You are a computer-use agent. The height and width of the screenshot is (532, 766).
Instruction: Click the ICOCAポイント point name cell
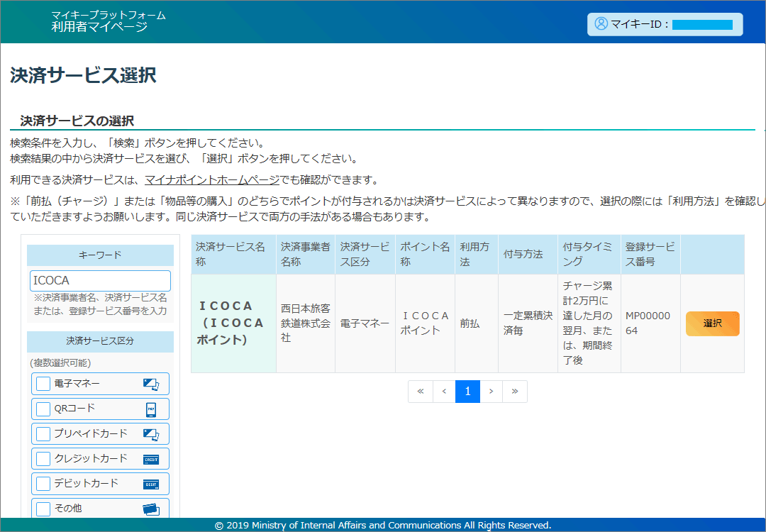pyautogui.click(x=425, y=323)
